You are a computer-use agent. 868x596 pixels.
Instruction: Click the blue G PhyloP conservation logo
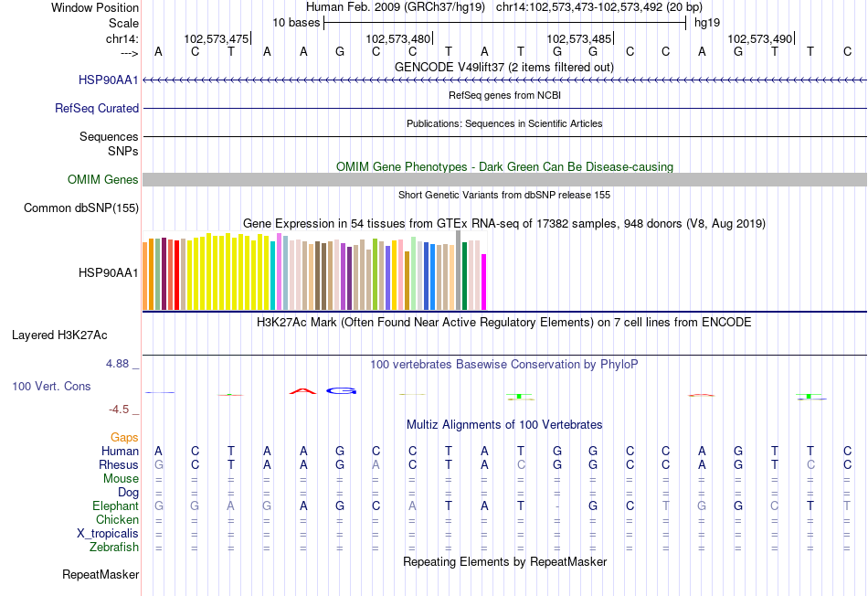click(x=341, y=391)
